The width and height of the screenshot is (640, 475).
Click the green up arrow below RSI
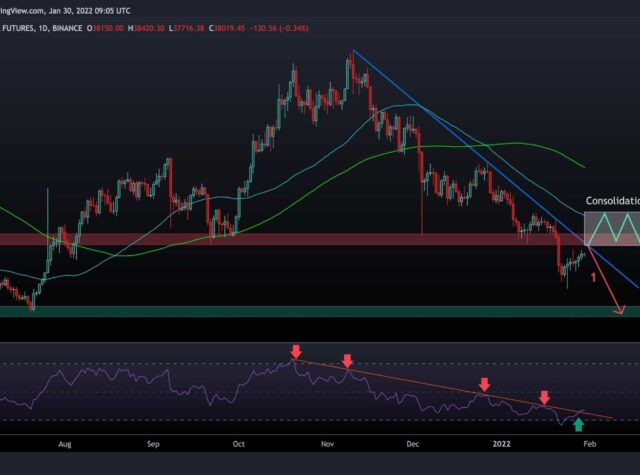[x=578, y=424]
